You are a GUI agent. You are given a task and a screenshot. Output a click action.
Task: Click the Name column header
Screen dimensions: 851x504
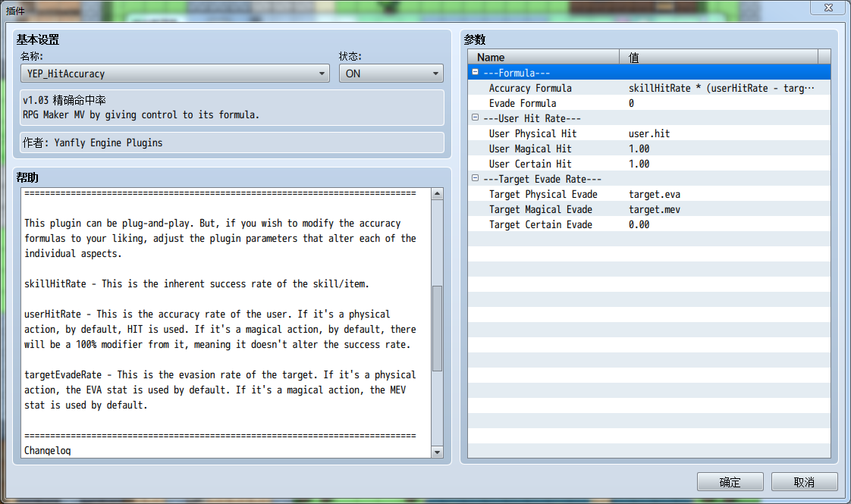(544, 57)
